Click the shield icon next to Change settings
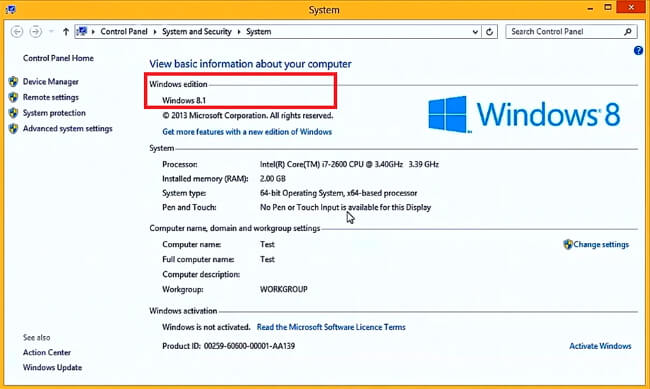 point(568,244)
